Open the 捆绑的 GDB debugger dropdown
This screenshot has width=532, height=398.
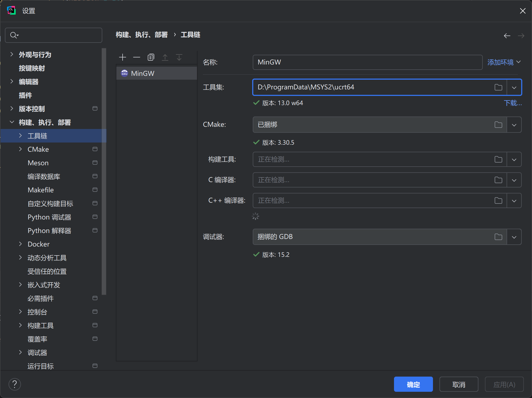pyautogui.click(x=514, y=237)
